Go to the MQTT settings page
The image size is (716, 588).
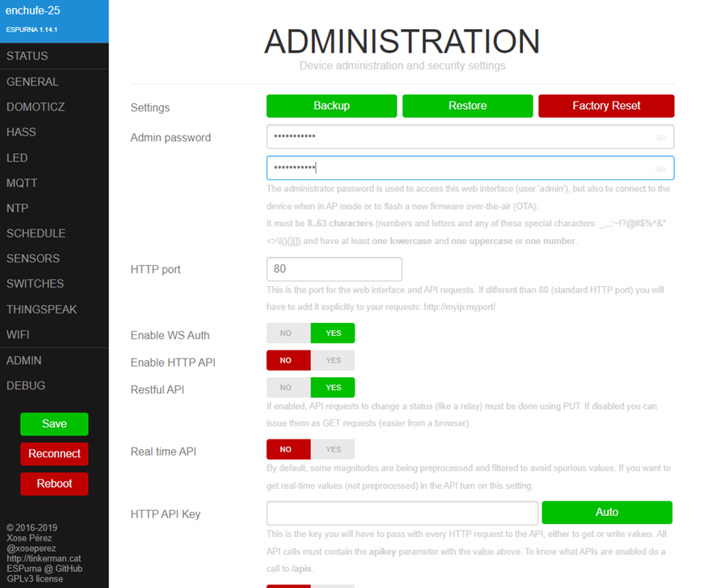click(22, 183)
